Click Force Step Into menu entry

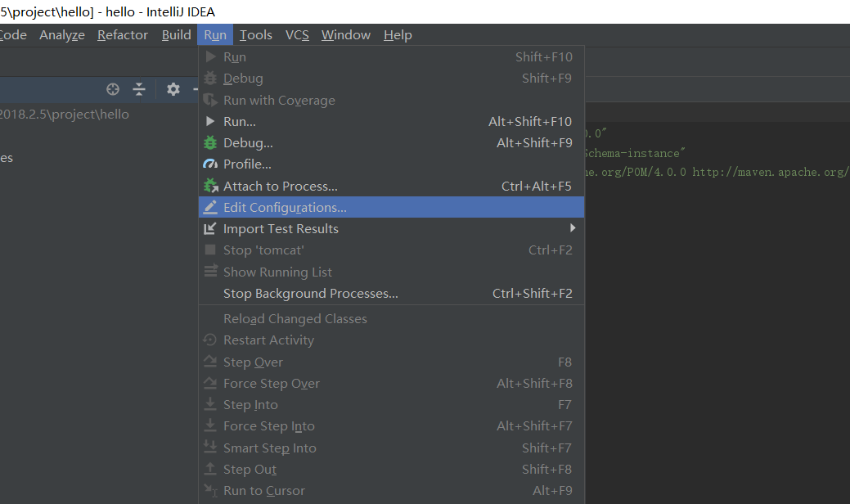pyautogui.click(x=391, y=426)
